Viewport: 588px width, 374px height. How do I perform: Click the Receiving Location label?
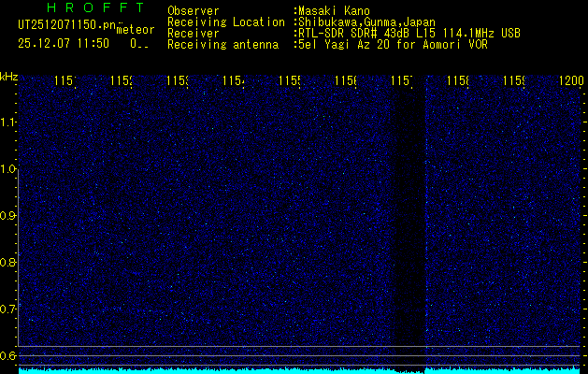(x=226, y=22)
